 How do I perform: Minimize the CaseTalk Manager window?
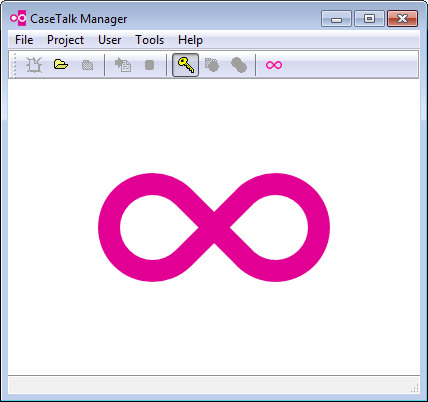tap(336, 19)
